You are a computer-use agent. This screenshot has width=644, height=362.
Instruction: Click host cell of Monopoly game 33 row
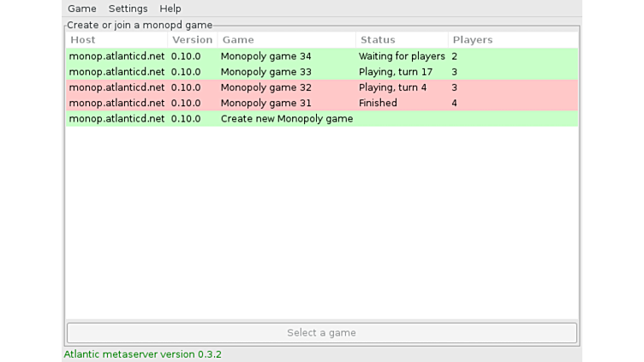116,72
